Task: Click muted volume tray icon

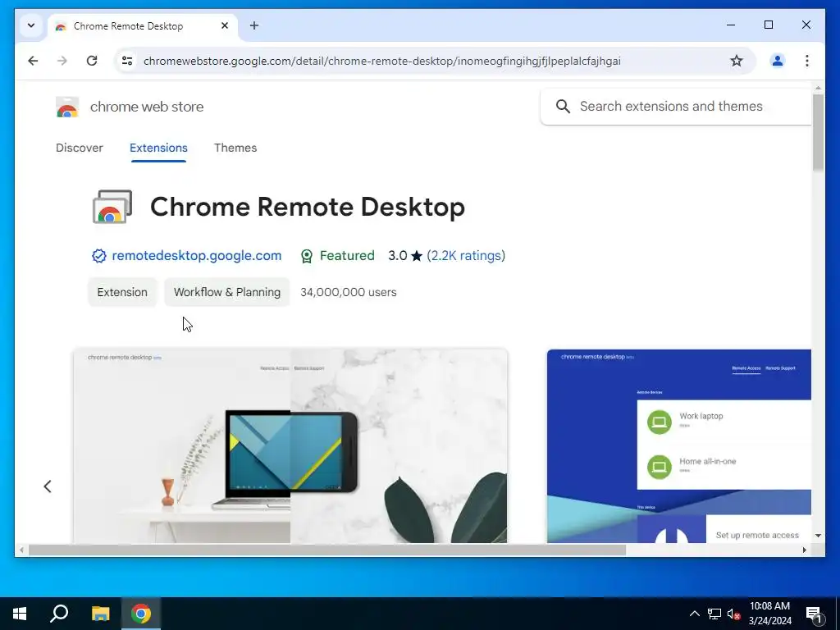Action: tap(733, 614)
